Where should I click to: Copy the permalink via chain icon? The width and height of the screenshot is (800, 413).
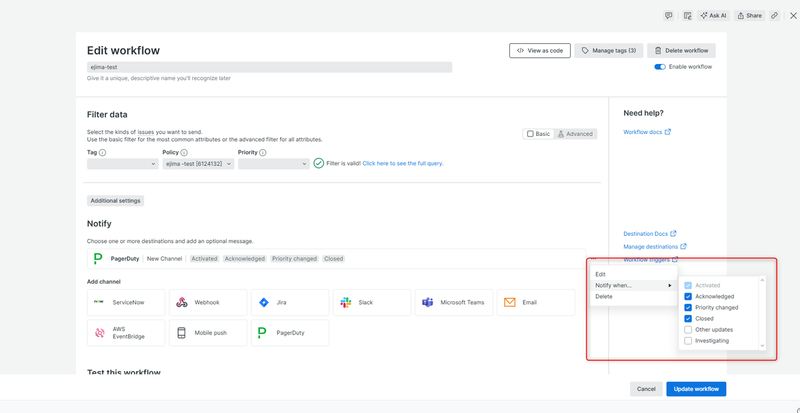click(774, 16)
